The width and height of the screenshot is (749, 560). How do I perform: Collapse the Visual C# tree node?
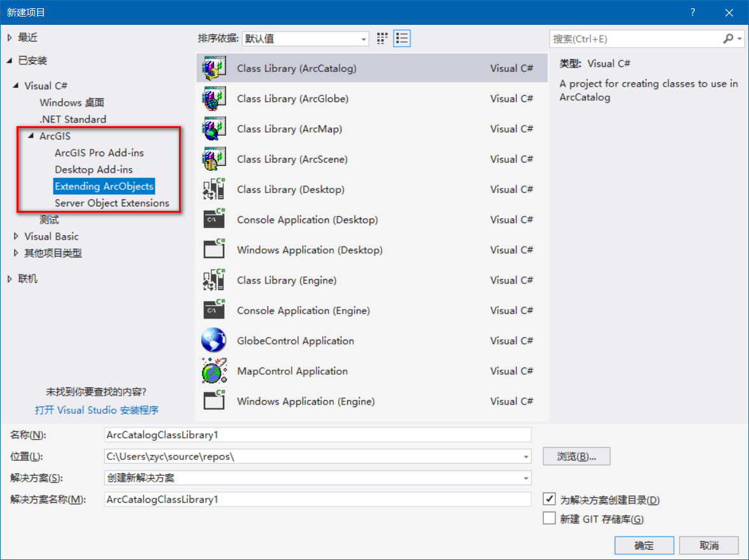click(x=16, y=85)
